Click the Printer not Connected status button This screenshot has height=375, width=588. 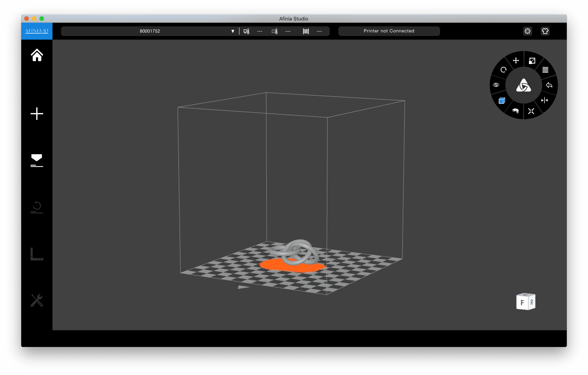[x=389, y=31]
